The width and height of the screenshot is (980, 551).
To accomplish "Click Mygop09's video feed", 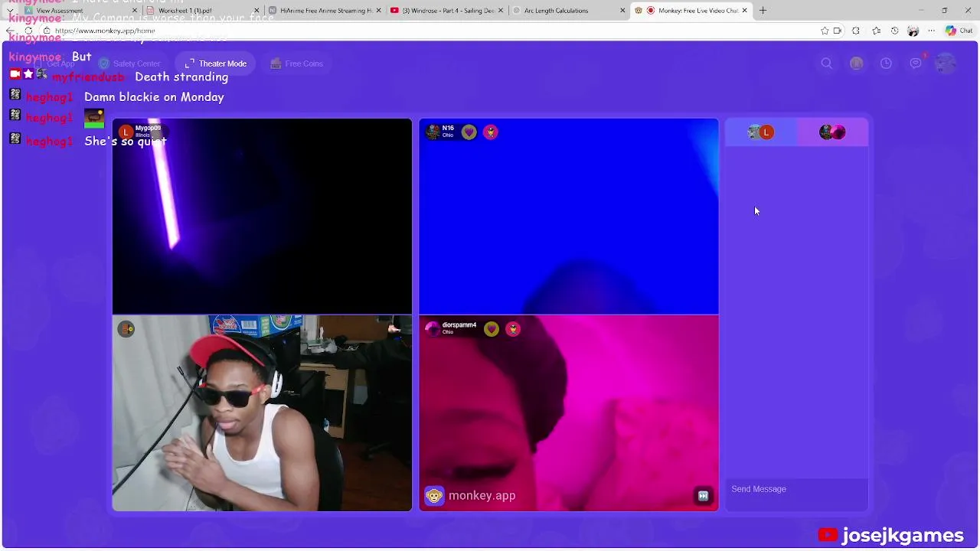I will coord(262,217).
